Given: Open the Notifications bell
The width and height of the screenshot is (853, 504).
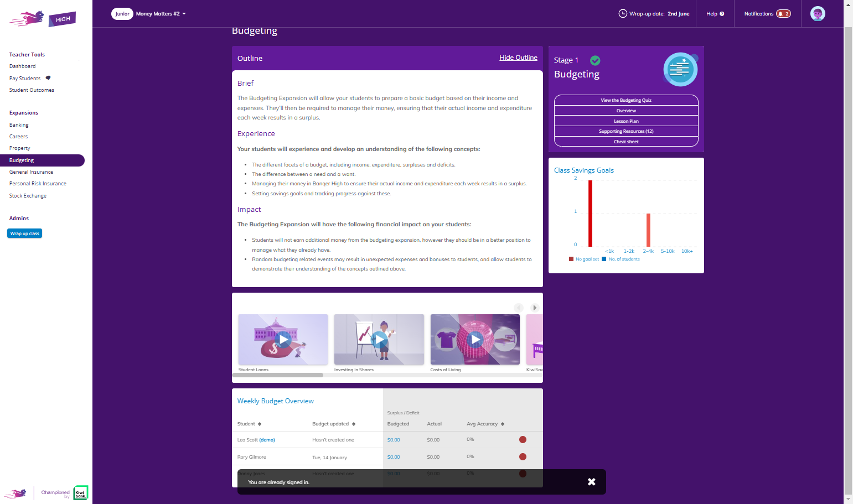Looking at the screenshot, I should click(x=783, y=14).
